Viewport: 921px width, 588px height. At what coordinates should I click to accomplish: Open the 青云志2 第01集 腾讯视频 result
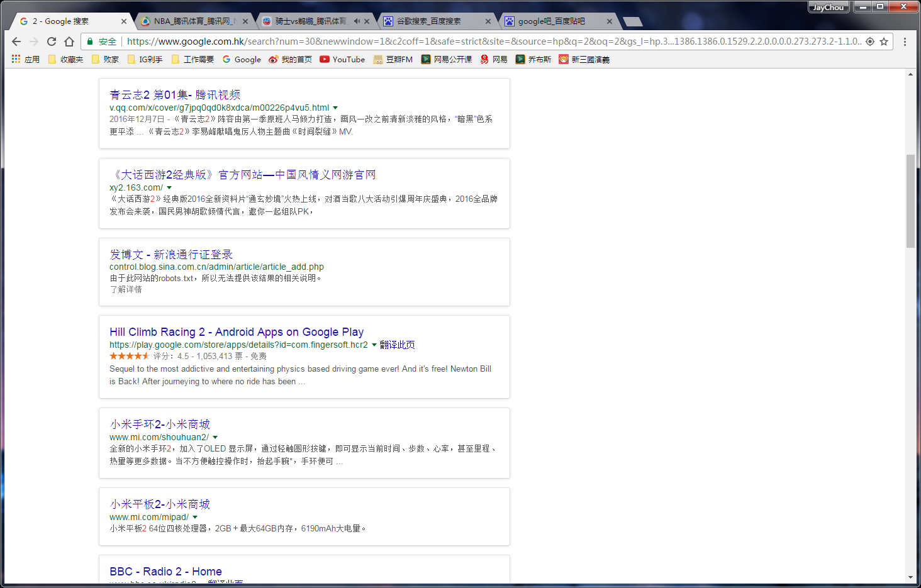[x=175, y=95]
